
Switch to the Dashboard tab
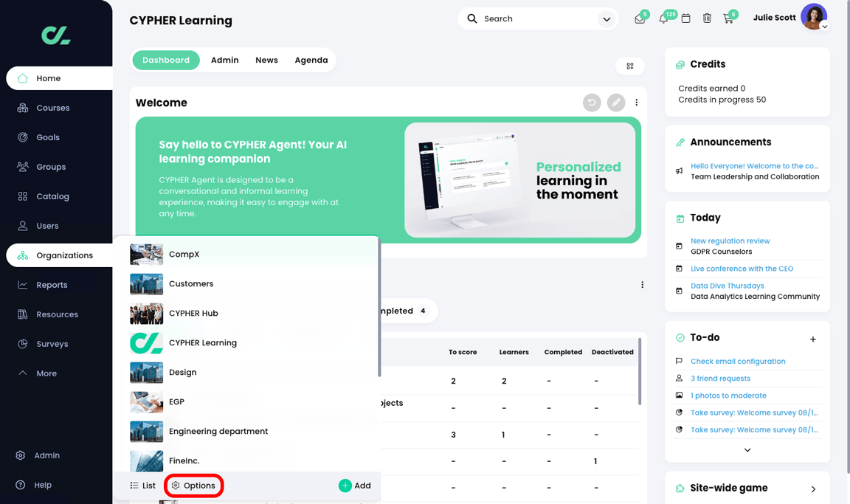[x=166, y=61]
